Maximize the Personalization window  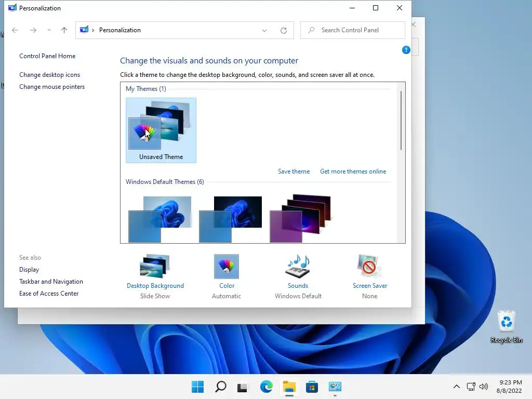375,8
